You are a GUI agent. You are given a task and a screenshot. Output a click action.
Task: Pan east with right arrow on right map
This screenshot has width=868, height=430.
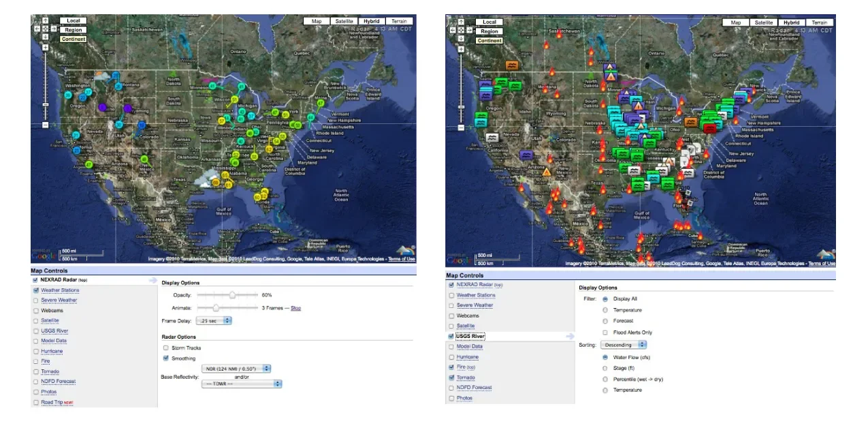pyautogui.click(x=470, y=31)
